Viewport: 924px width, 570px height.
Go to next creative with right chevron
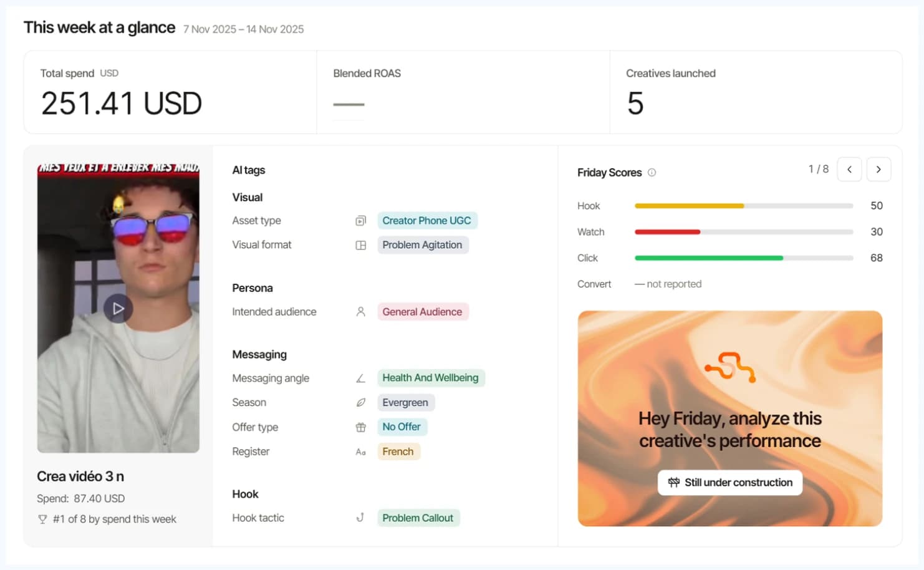878,170
